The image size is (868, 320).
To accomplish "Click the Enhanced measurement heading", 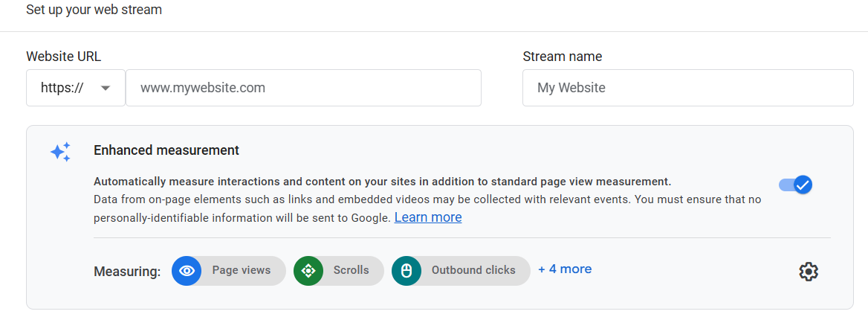I will pyautogui.click(x=166, y=150).
